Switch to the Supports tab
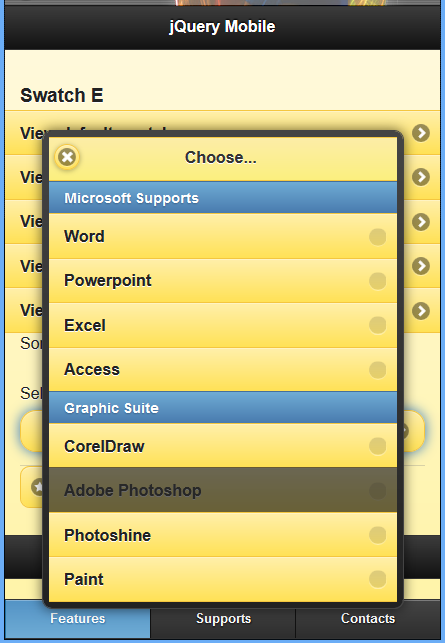 223,618
